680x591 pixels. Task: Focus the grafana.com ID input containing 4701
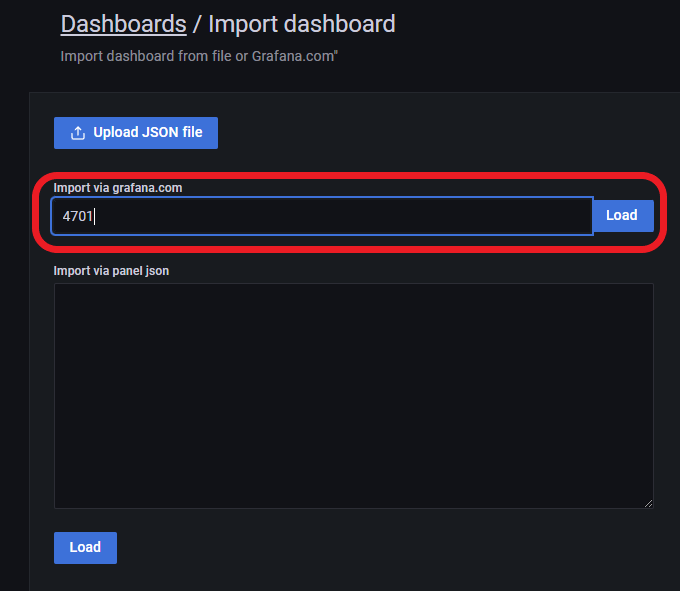[322, 216]
